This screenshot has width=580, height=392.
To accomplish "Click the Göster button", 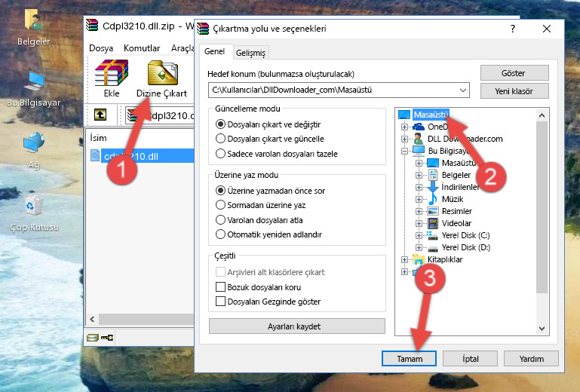I will click(x=514, y=73).
